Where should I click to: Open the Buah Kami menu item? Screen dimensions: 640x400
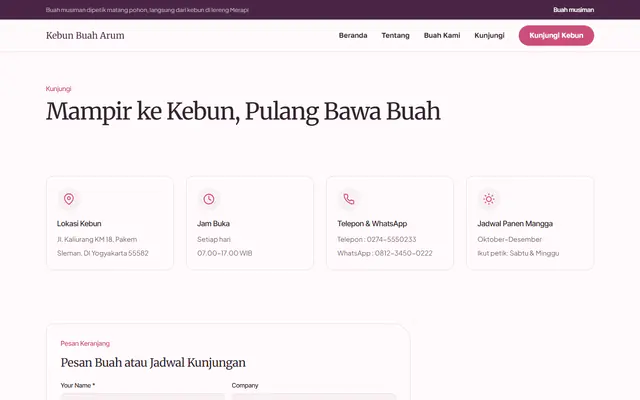(x=442, y=36)
